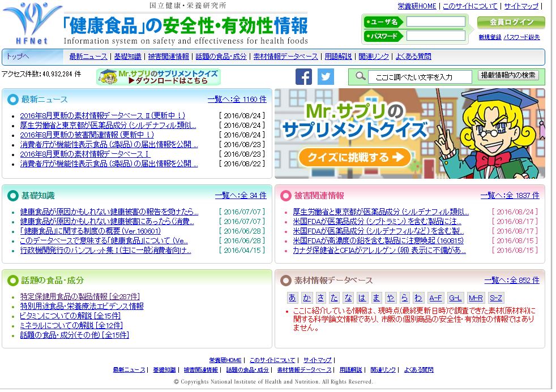Select the A-F index button
Screen dimensions: 556x392
point(435,298)
